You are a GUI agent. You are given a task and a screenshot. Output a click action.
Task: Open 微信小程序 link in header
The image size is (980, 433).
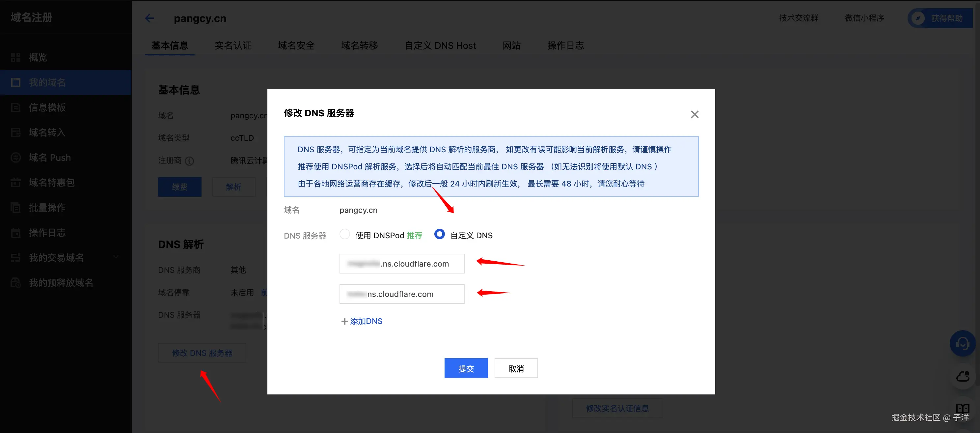coord(864,18)
